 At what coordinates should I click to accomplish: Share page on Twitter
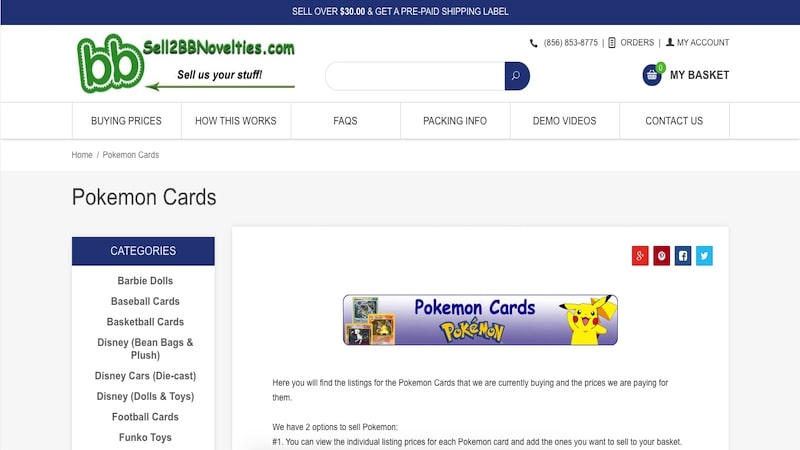pos(704,256)
